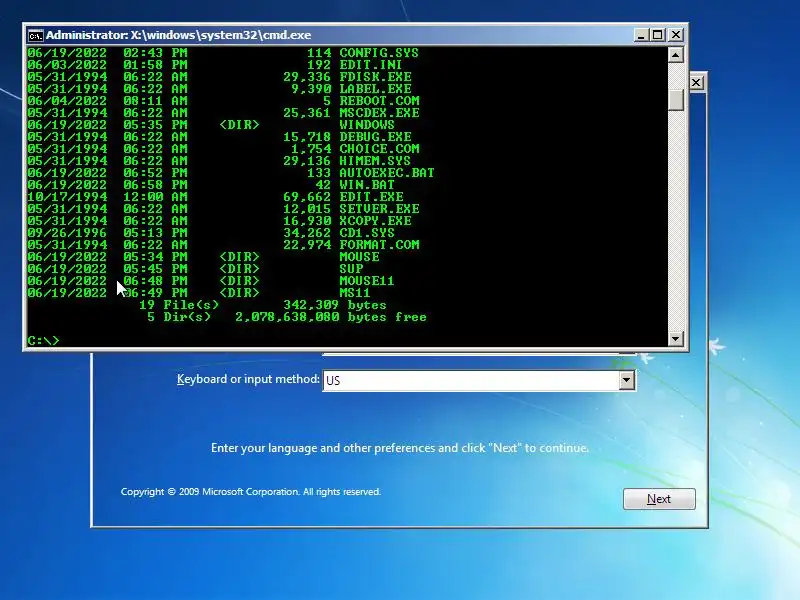
Task: Click the console vertical scrollbar thumb
Action: tap(676, 99)
